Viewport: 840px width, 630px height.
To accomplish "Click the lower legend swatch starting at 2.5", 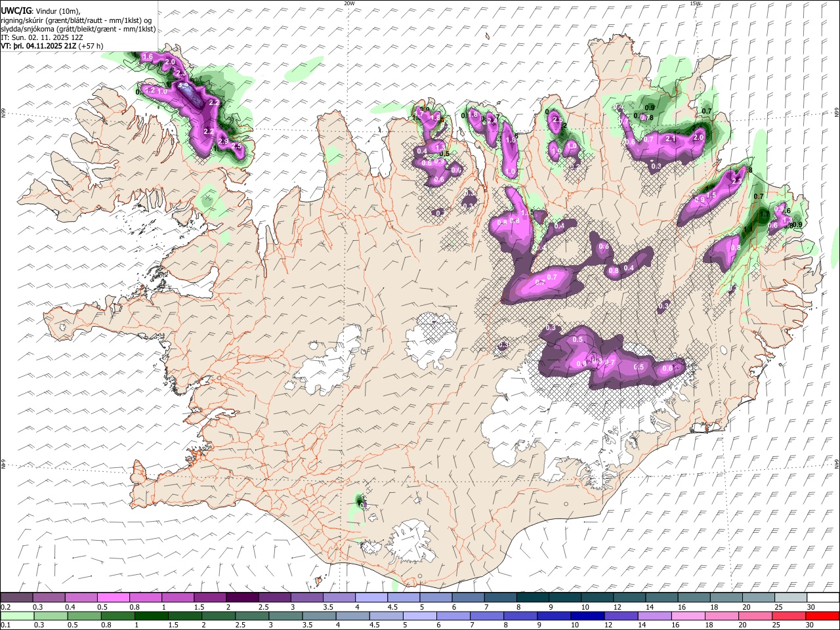I will click(252, 616).
